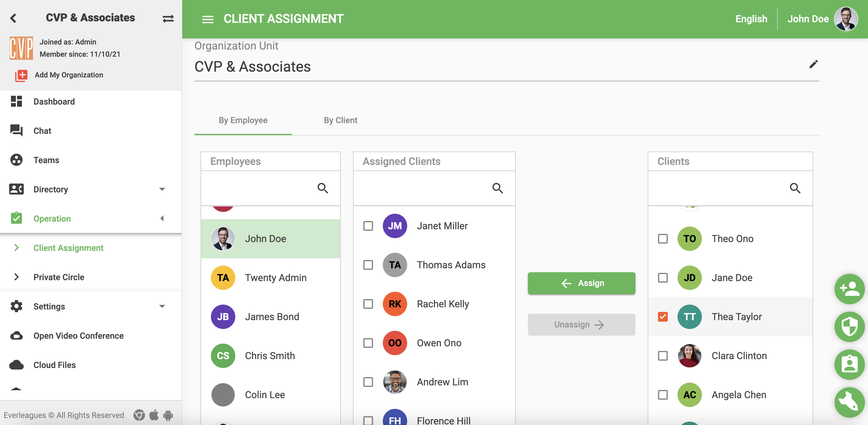The image size is (868, 425).
Task: Click the Add My Organization link
Action: 69,75
